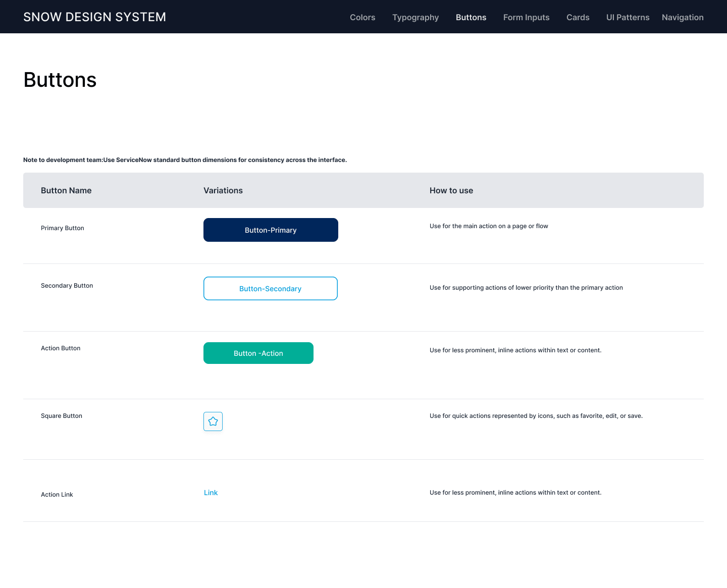Viewport: 727px width, 588px height.
Task: Click the Buttons page heading
Action: [60, 80]
